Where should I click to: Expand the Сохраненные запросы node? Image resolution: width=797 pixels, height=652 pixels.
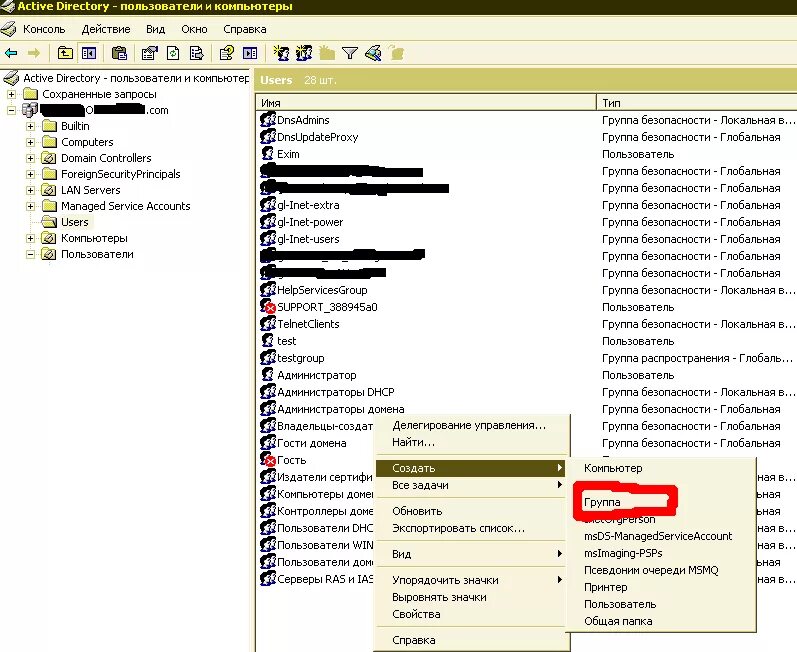[x=11, y=94]
